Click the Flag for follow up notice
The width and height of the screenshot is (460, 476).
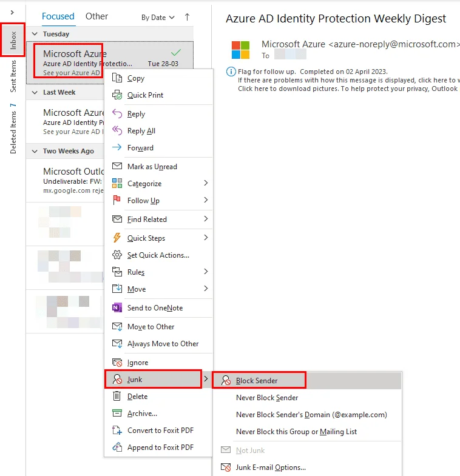click(x=313, y=72)
